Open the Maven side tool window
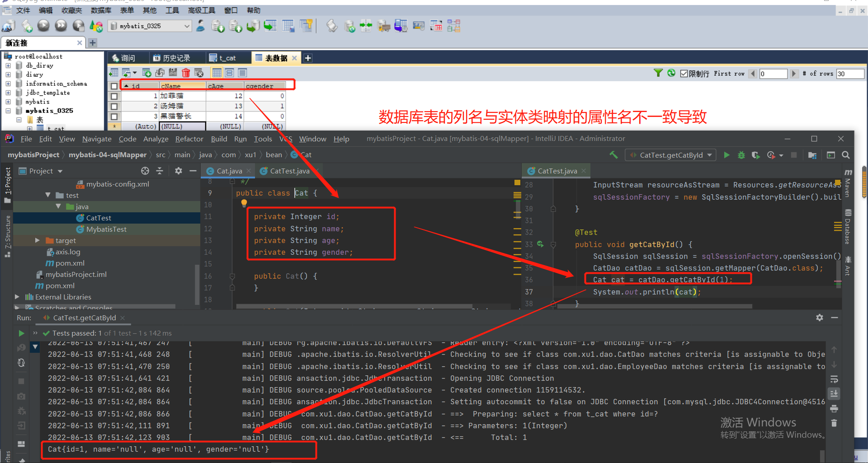Image resolution: width=868 pixels, height=463 pixels. click(848, 182)
